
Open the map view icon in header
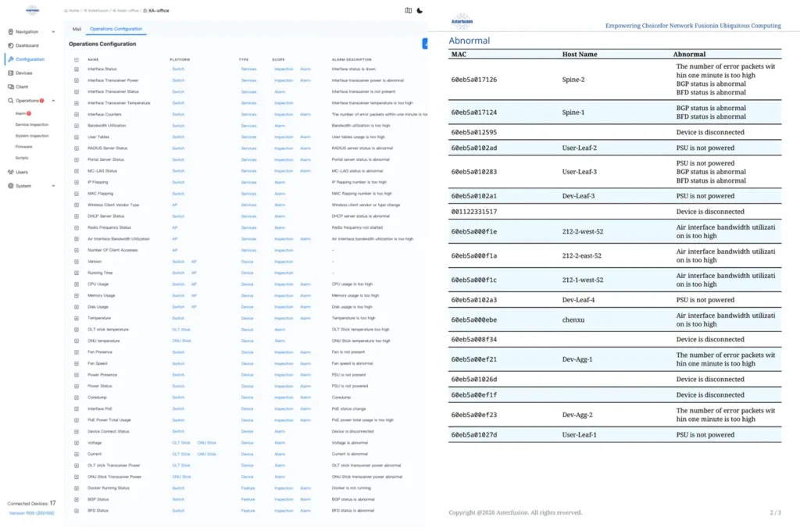click(x=408, y=10)
